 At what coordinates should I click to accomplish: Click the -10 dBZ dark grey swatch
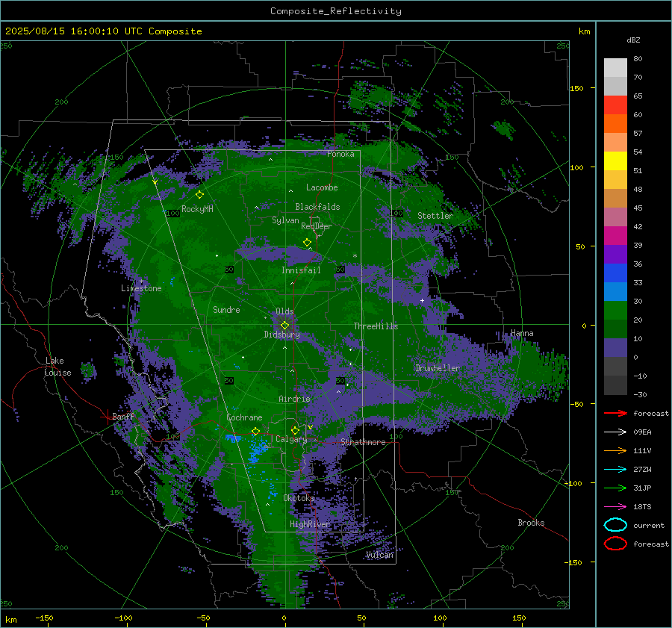point(615,385)
